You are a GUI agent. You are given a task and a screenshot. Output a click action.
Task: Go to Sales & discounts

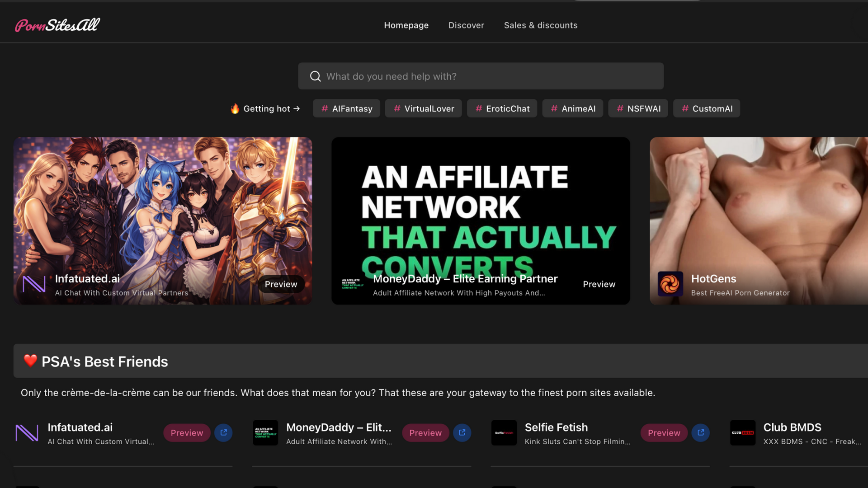point(541,25)
